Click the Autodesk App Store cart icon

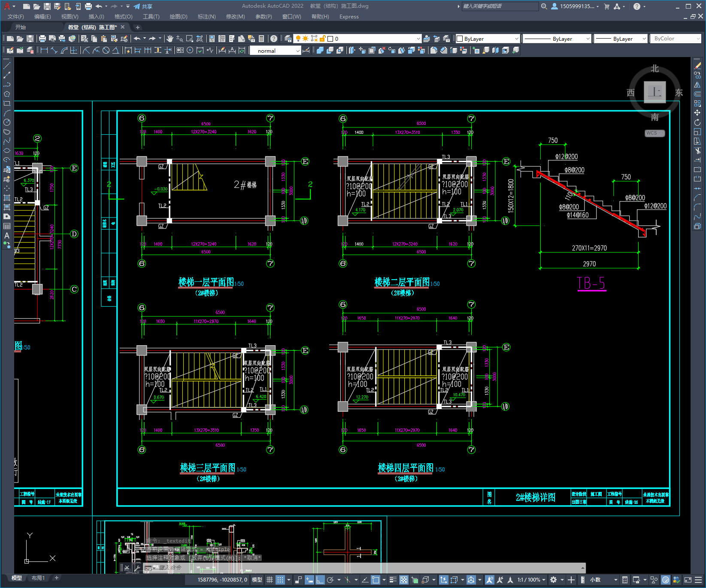607,6
